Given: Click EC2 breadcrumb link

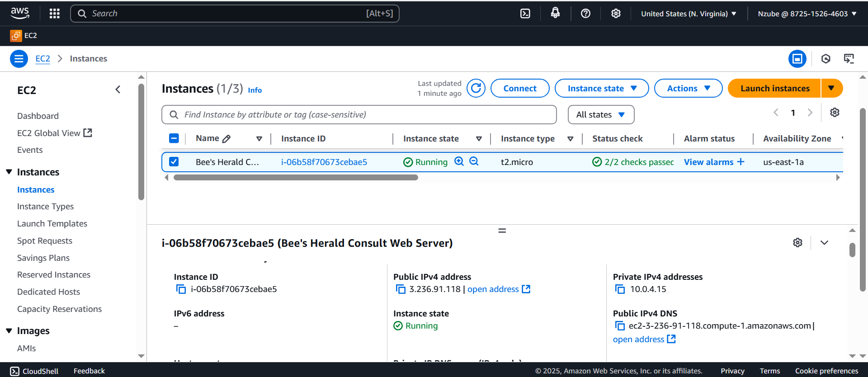Looking at the screenshot, I should click(42, 59).
